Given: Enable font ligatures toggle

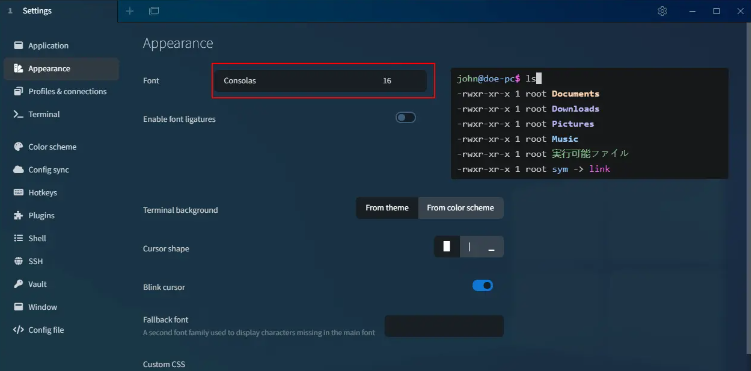Looking at the screenshot, I should (x=406, y=118).
